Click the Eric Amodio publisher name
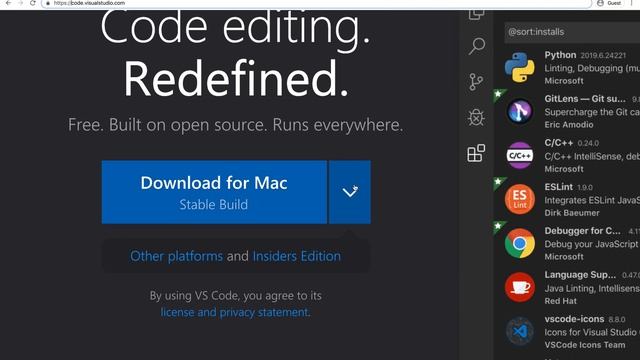Screen dimensions: 640x360 pyautogui.click(x=569, y=125)
